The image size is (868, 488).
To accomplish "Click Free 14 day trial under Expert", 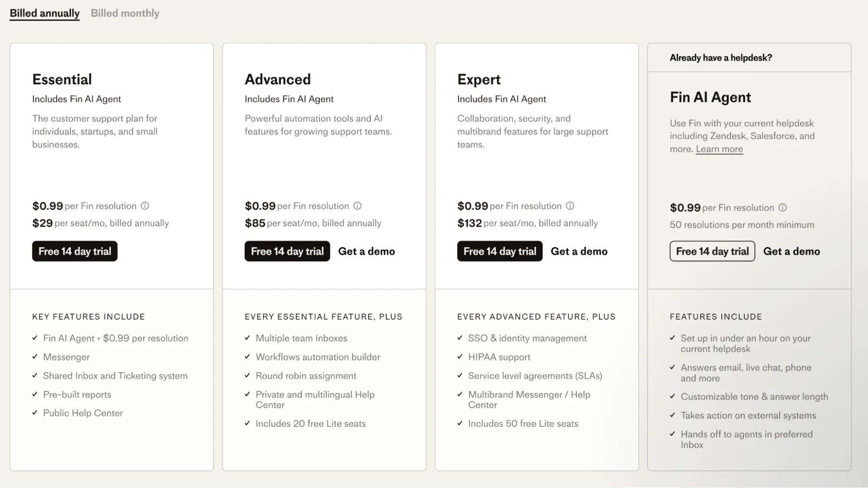I will click(499, 251).
